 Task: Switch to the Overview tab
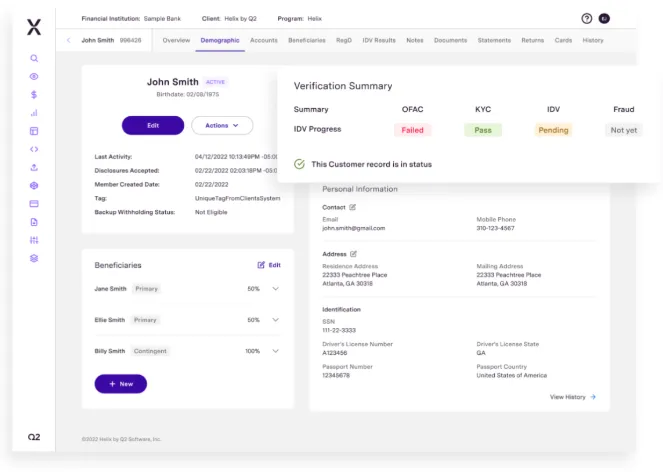click(x=176, y=40)
